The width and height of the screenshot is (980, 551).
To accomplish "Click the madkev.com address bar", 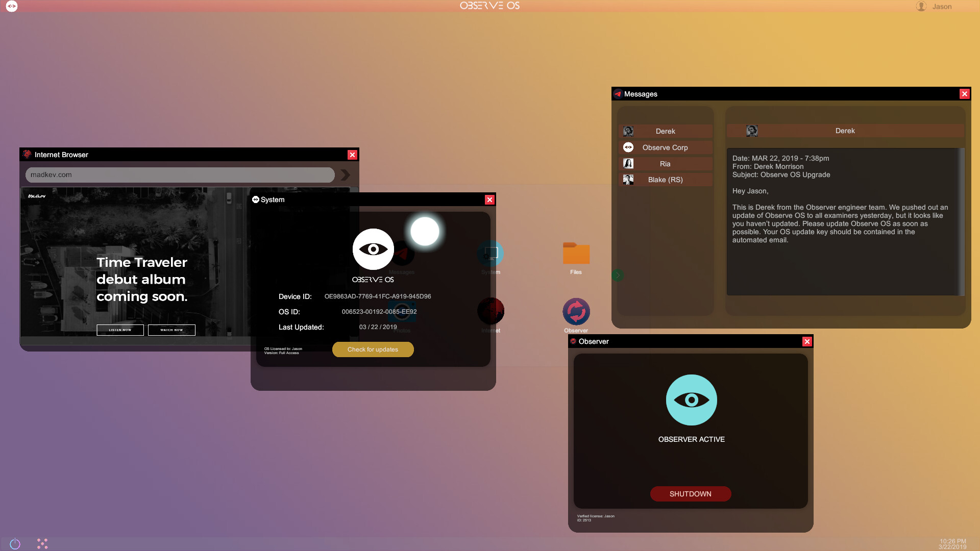I will [180, 175].
